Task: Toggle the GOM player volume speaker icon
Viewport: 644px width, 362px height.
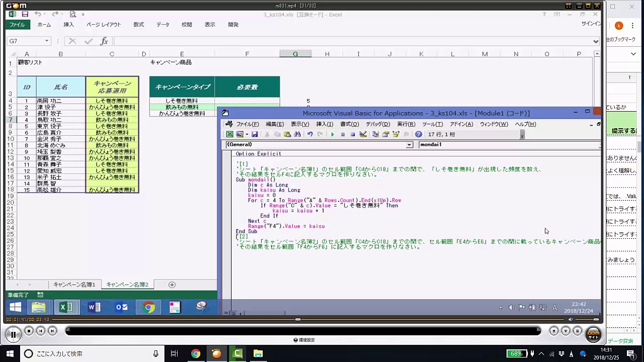Action: click(x=571, y=319)
